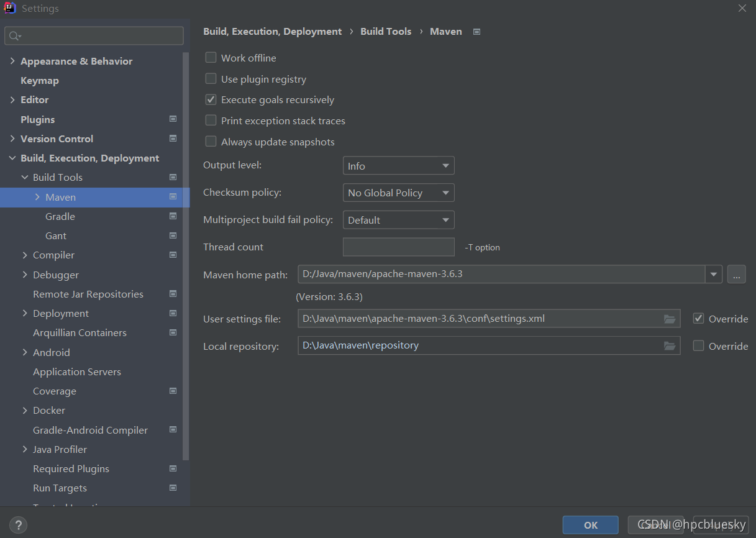Browse folder icon in User settings file field
The width and height of the screenshot is (756, 538).
669,319
